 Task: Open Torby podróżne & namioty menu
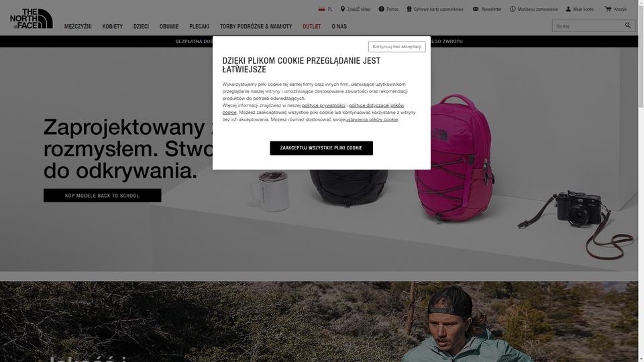tap(256, 26)
